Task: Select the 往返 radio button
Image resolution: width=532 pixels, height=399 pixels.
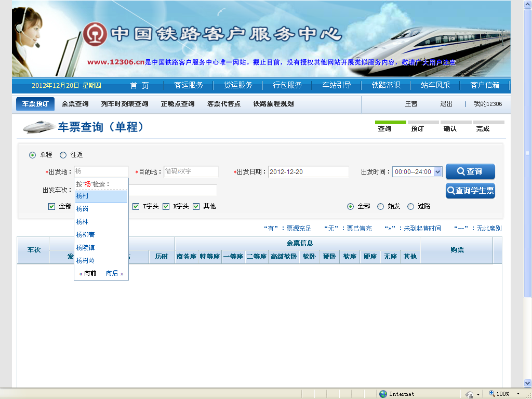Action: (63, 155)
